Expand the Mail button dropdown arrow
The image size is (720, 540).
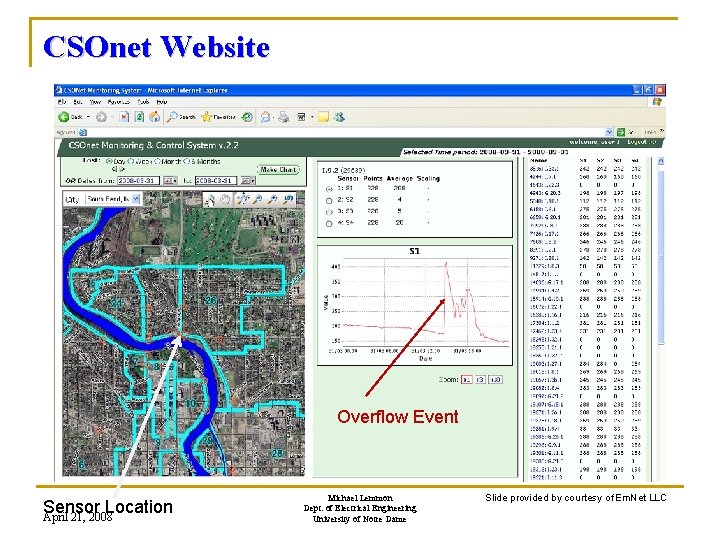273,118
